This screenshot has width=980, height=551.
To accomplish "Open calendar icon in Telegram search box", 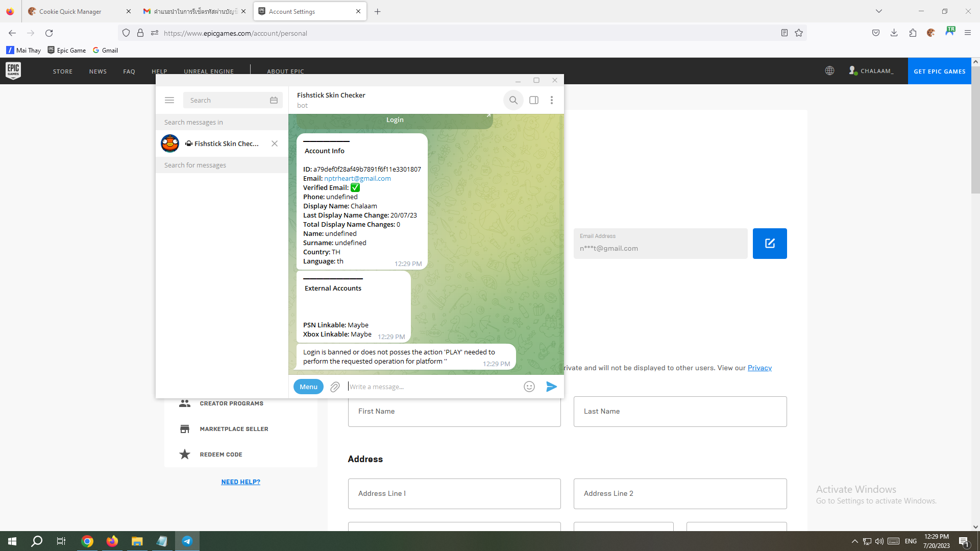I will coord(274,100).
